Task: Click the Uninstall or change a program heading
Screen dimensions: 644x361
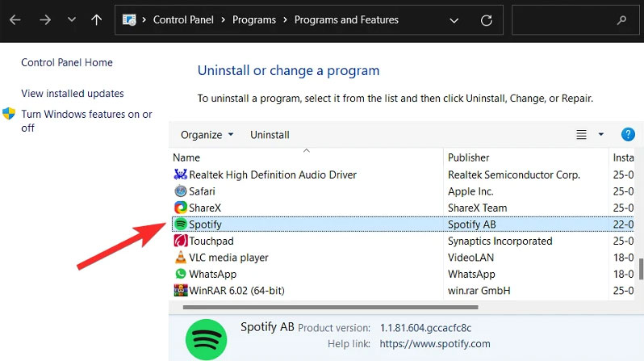Action: tap(288, 71)
